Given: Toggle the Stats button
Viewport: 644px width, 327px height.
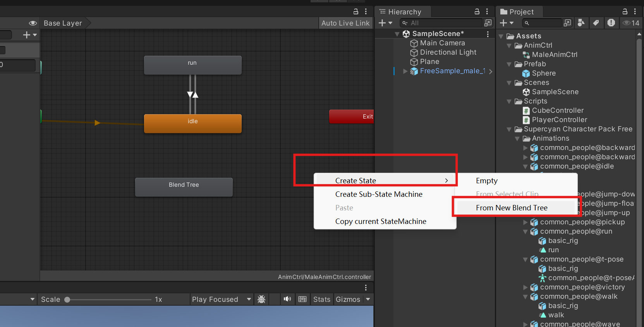Looking at the screenshot, I should click(321, 299).
